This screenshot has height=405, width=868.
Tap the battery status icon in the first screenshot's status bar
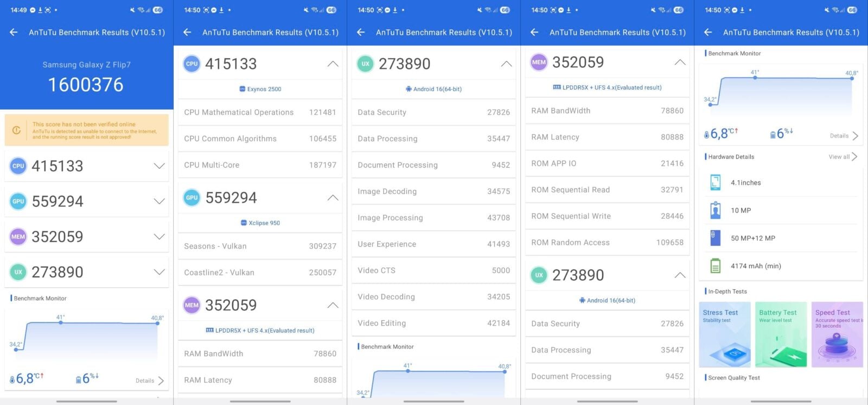pyautogui.click(x=158, y=10)
